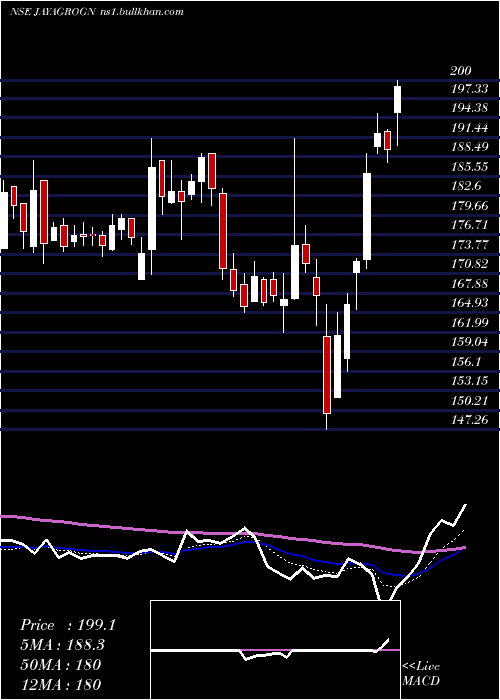Click the 191.44 price axis label
500x700 pixels.
[x=469, y=128]
